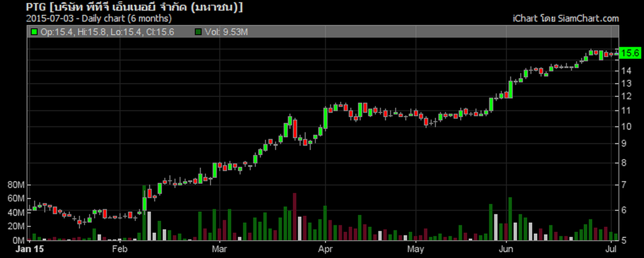This screenshot has height=258, width=644.
Task: Click the 6 price axis label
Action: coord(624,210)
